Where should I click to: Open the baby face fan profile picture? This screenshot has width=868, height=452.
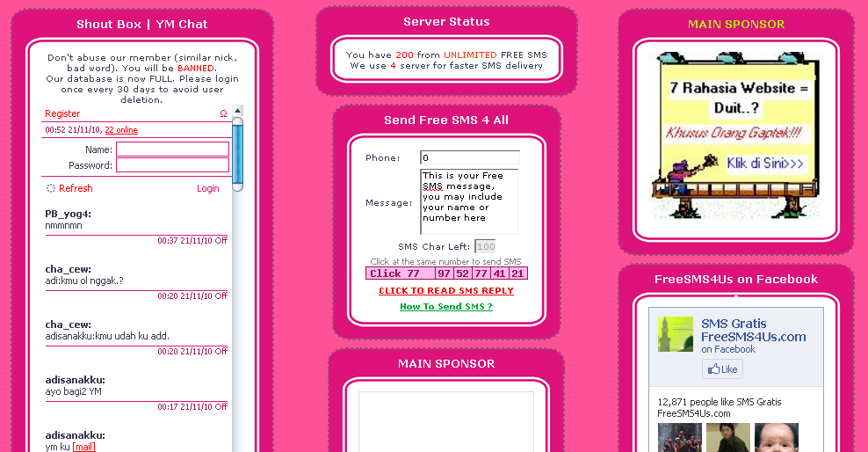pos(777,438)
